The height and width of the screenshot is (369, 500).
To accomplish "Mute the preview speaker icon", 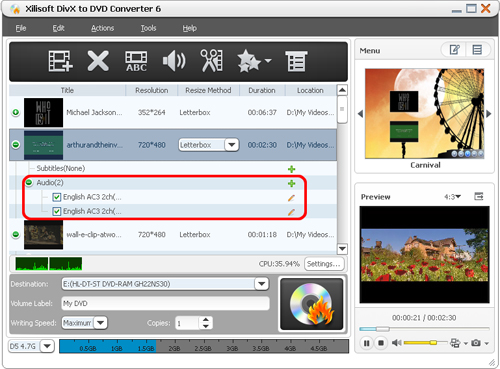I will (x=396, y=343).
